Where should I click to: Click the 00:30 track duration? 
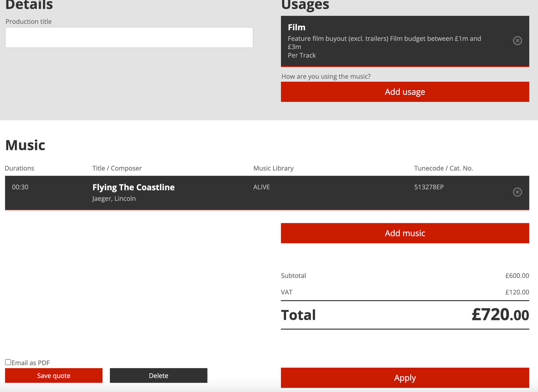coord(20,187)
